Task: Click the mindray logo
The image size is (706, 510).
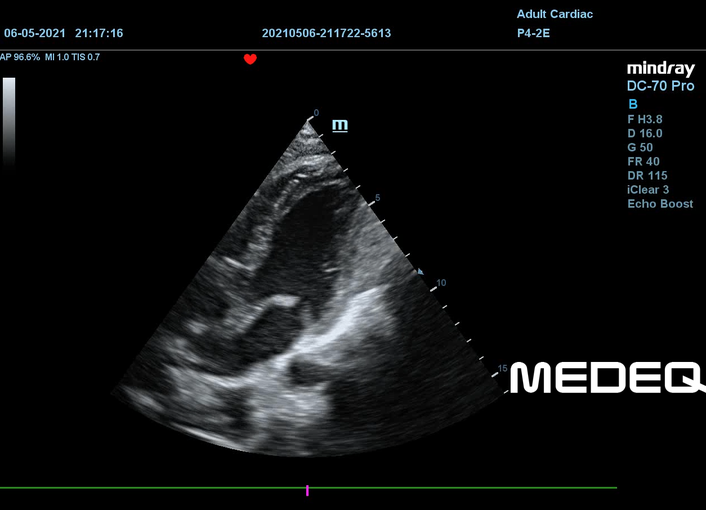Action: [660, 68]
